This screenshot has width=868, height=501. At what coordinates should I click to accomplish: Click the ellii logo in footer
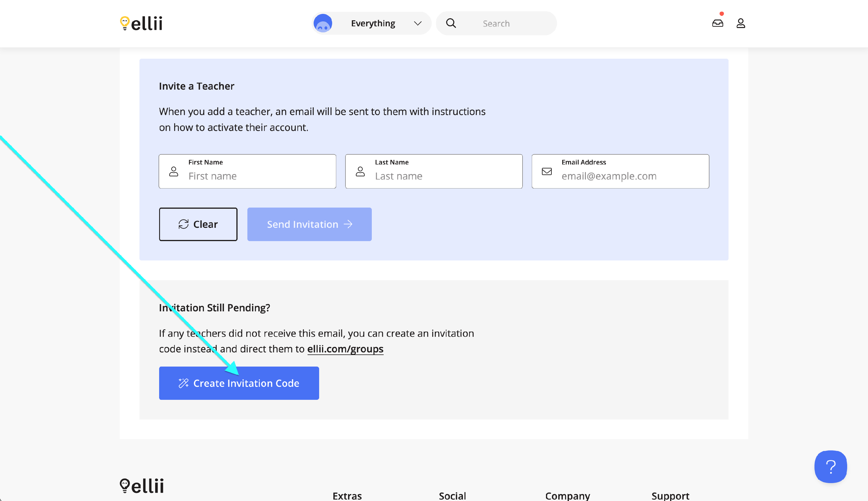[x=142, y=485]
